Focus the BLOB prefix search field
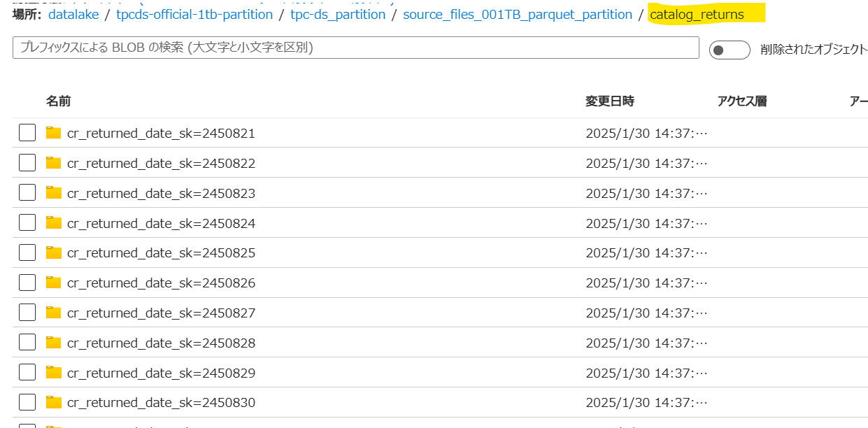Screen dimensions: 868x428 coord(356,48)
